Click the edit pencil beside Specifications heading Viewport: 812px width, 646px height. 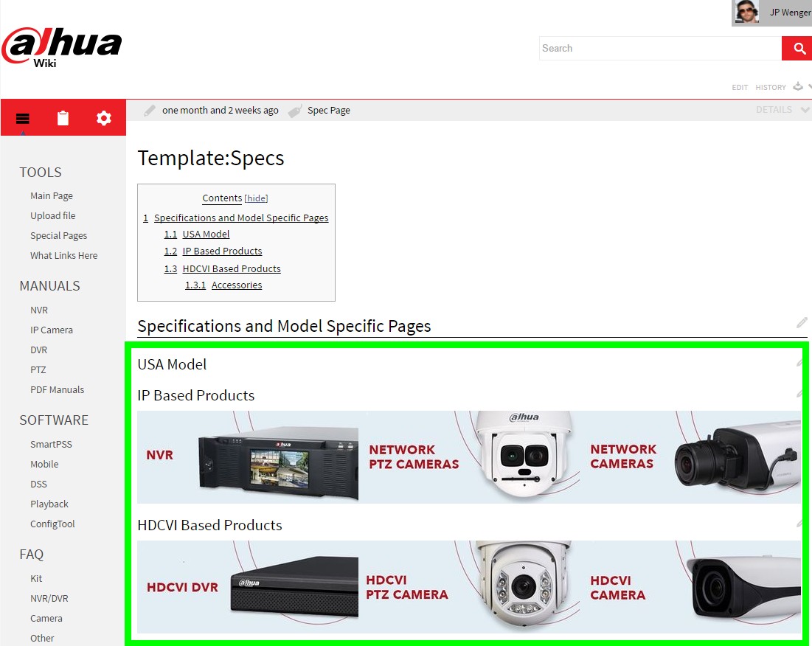tap(802, 323)
